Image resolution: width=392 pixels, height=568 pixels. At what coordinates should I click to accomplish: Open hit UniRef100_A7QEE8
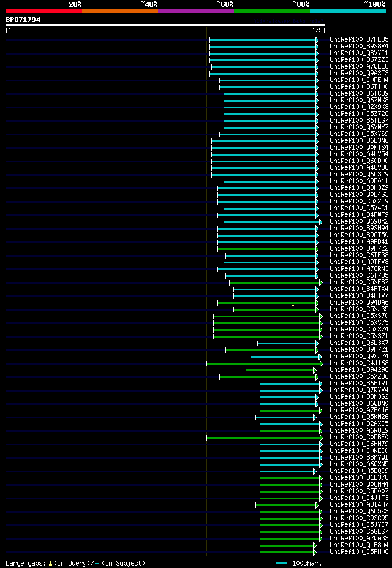[x=359, y=67]
